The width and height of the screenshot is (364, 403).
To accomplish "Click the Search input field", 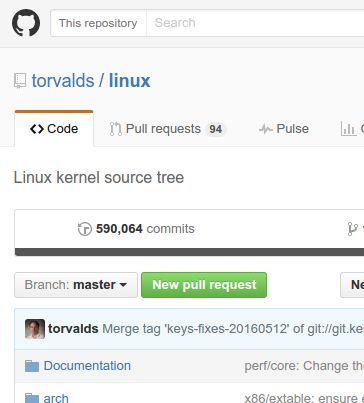I will (255, 23).
